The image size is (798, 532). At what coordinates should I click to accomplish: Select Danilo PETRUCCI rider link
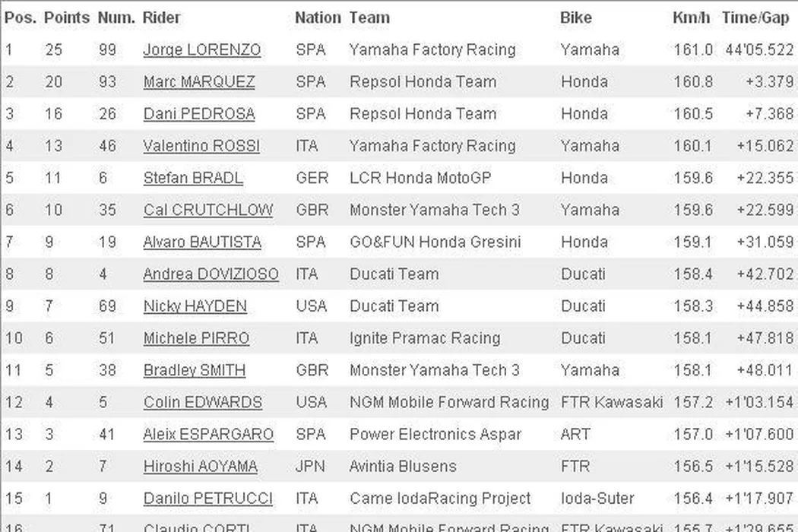click(x=207, y=498)
